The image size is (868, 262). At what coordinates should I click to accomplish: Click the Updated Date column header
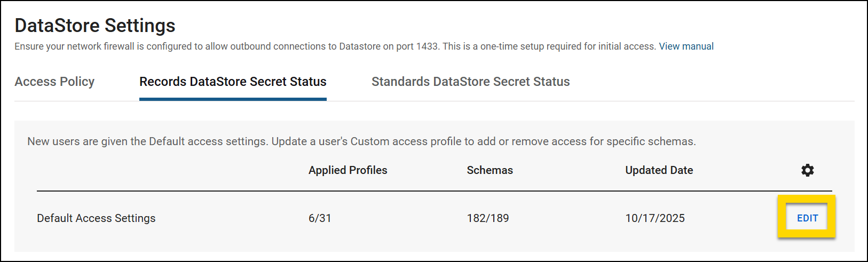click(659, 170)
